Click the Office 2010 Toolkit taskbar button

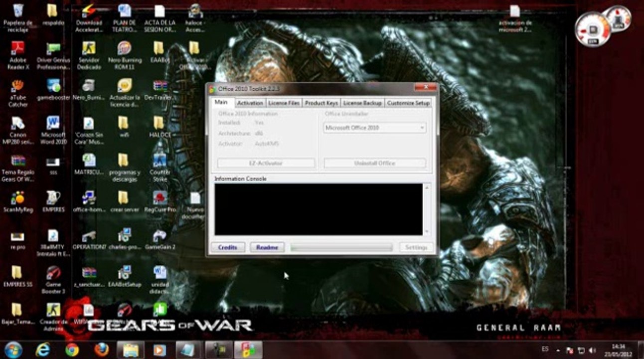click(248, 350)
